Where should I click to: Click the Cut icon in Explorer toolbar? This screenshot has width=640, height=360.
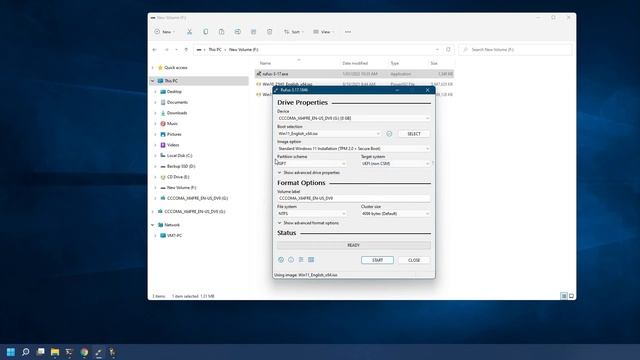point(189,32)
